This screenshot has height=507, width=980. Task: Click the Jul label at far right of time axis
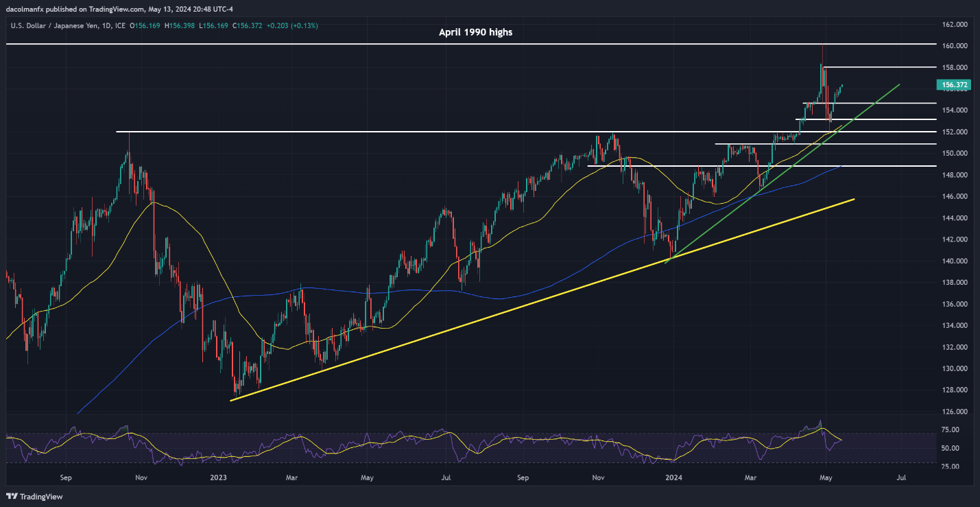901,477
